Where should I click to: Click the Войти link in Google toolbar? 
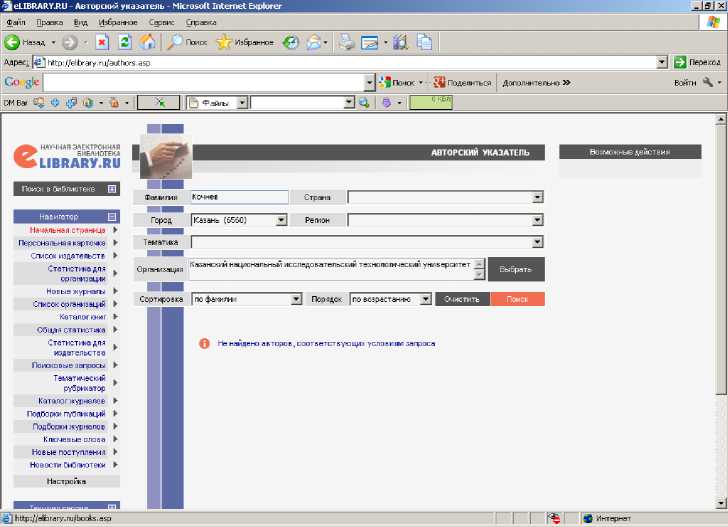coord(685,83)
